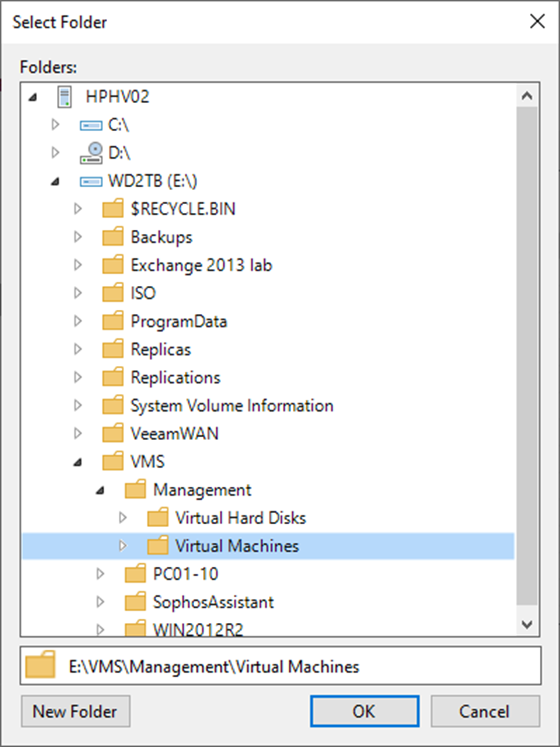Collapse the Management folder node

100,491
